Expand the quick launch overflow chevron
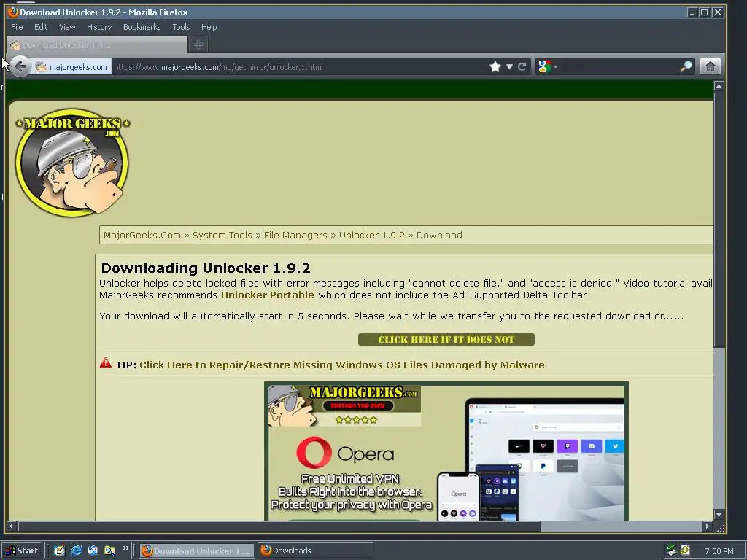747x560 pixels. pyautogui.click(x=125, y=548)
